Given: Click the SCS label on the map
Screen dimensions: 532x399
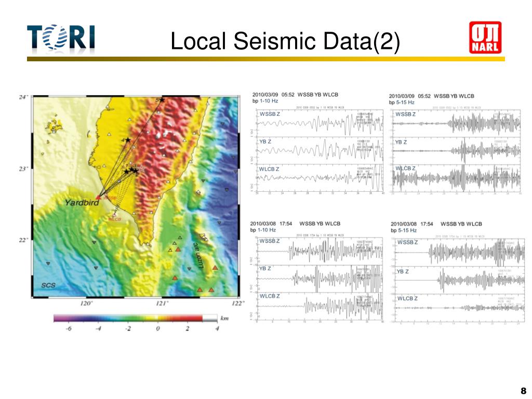Looking at the screenshot, I should 48,285.
